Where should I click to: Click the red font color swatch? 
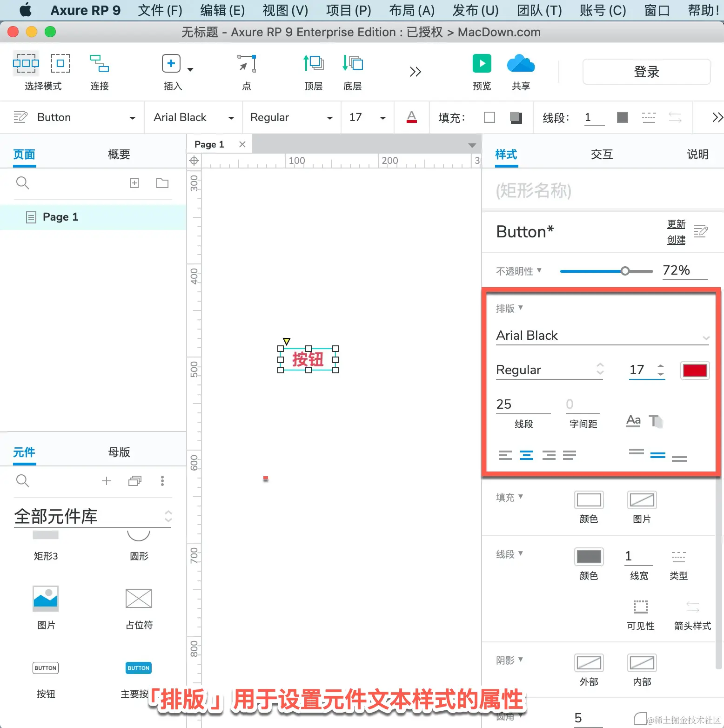coord(695,371)
